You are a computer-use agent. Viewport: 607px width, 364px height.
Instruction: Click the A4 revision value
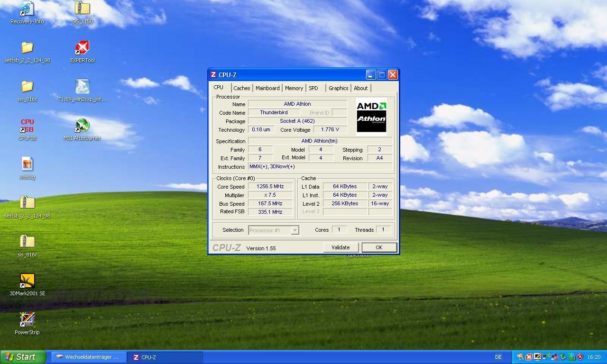coord(379,158)
